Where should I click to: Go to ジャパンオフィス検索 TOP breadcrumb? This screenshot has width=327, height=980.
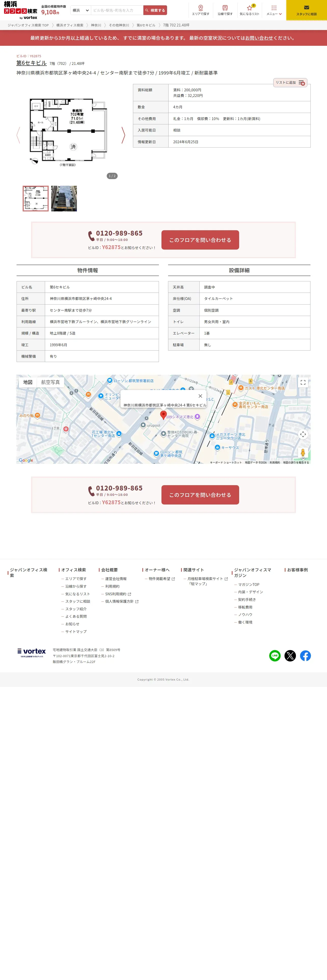point(28,25)
